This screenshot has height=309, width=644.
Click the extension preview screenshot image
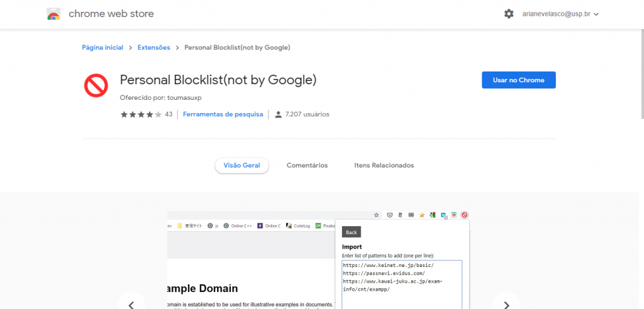point(318,260)
